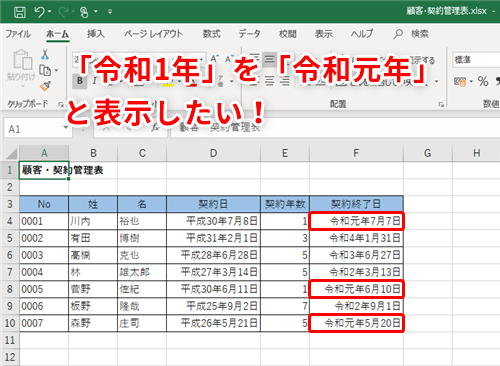The width and height of the screenshot is (500, 366).
Task: Click the Name Box showing A1
Action: click(x=33, y=129)
